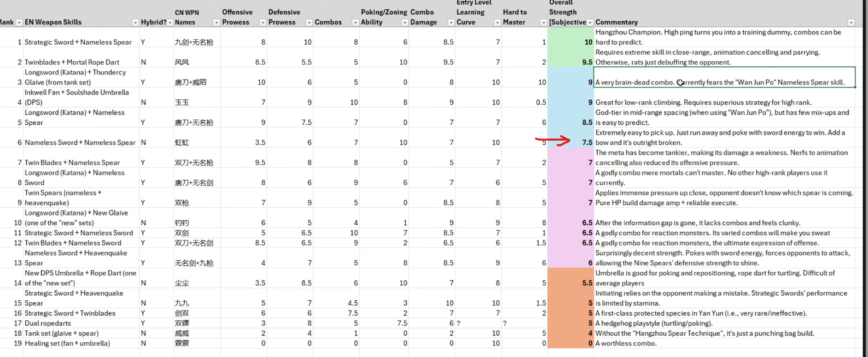The width and height of the screenshot is (868, 357).
Task: Select the 'Longsword (Katana) + Thundercy Glaive' cell
Action: point(81,77)
